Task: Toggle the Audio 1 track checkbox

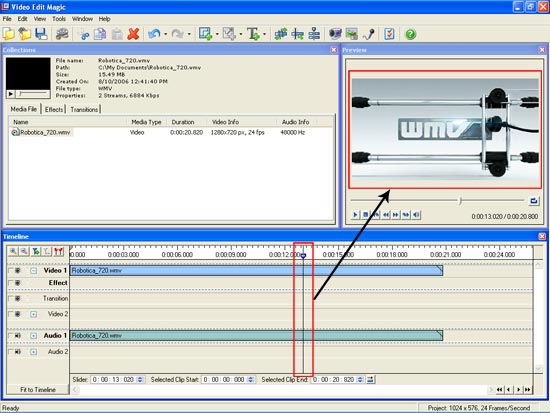Action: pyautogui.click(x=11, y=336)
